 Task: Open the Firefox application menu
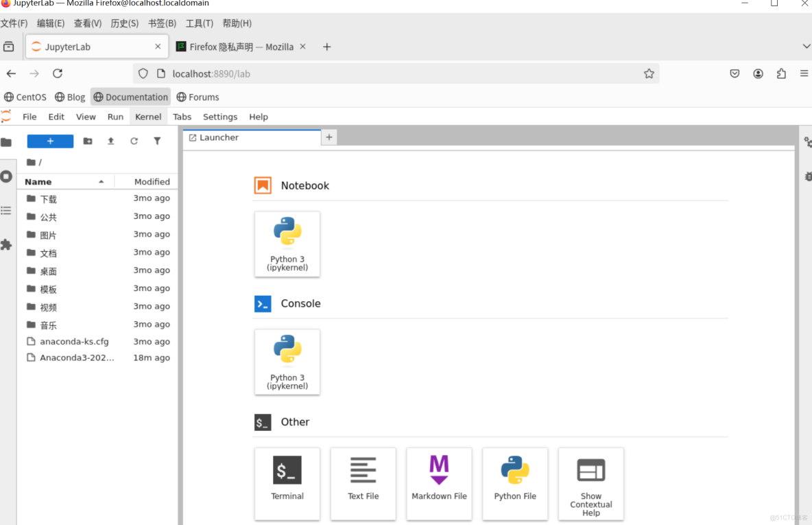pos(804,73)
